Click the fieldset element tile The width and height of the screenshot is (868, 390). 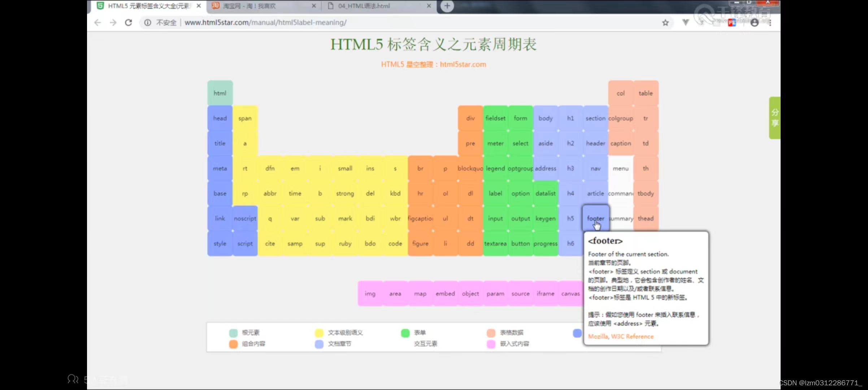495,118
